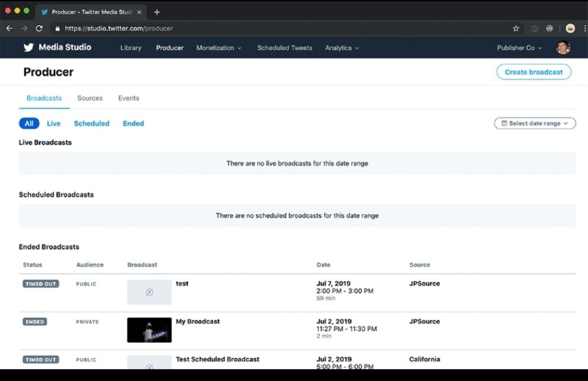
Task: Close the Producer browser tab
Action: (139, 12)
